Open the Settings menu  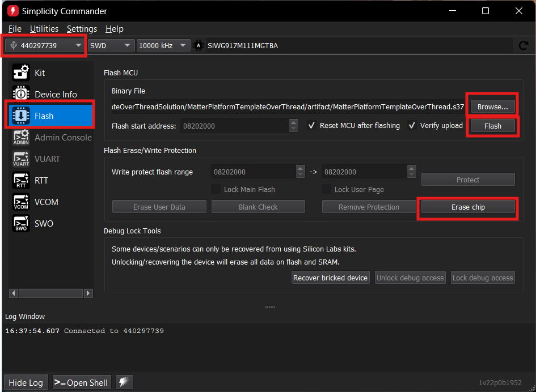pos(82,29)
